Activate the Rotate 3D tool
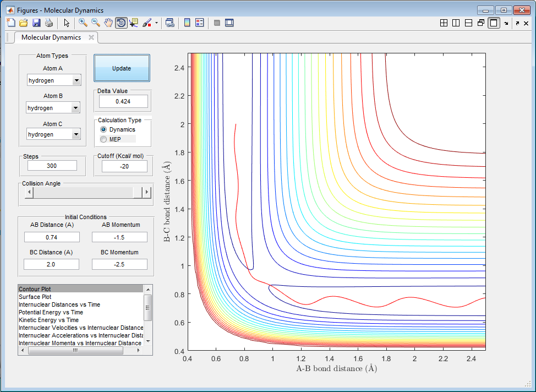Viewport: 536px width, 392px height. click(121, 23)
